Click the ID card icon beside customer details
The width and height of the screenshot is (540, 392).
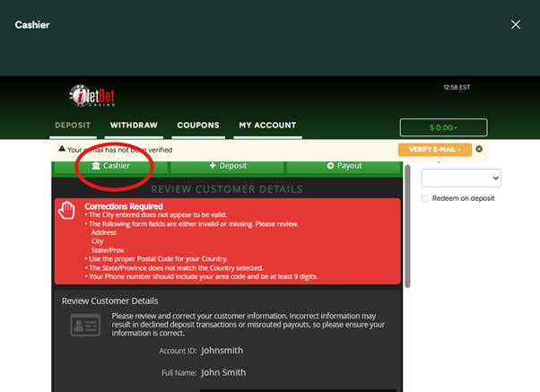coord(85,326)
